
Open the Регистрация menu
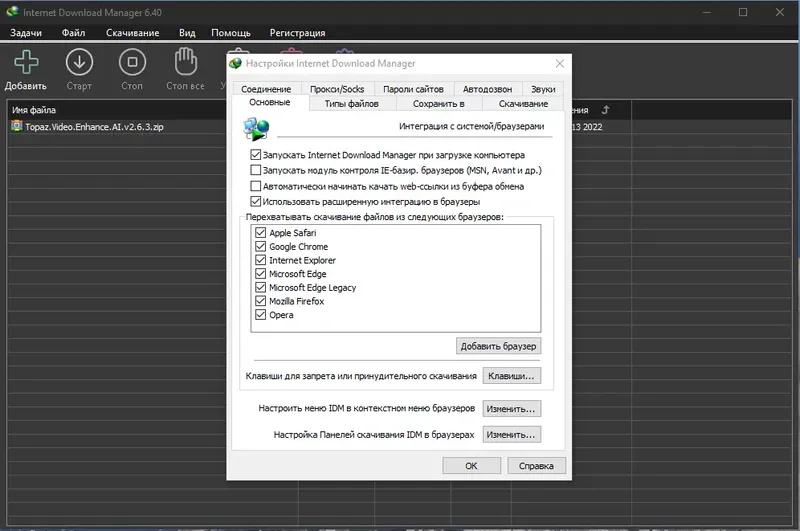pos(297,33)
